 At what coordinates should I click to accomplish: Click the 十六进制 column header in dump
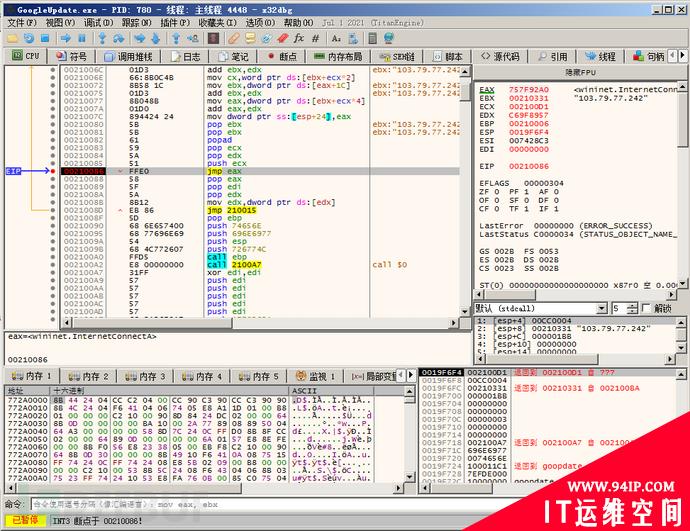[170, 390]
